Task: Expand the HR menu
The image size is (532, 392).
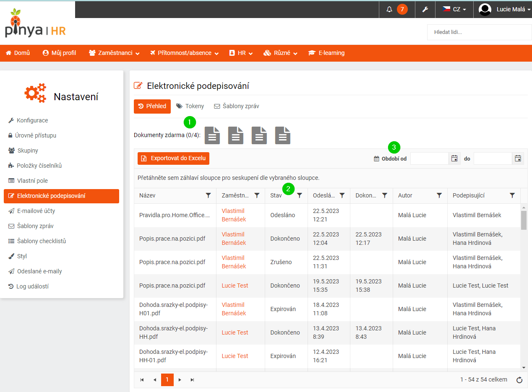Action: click(241, 53)
